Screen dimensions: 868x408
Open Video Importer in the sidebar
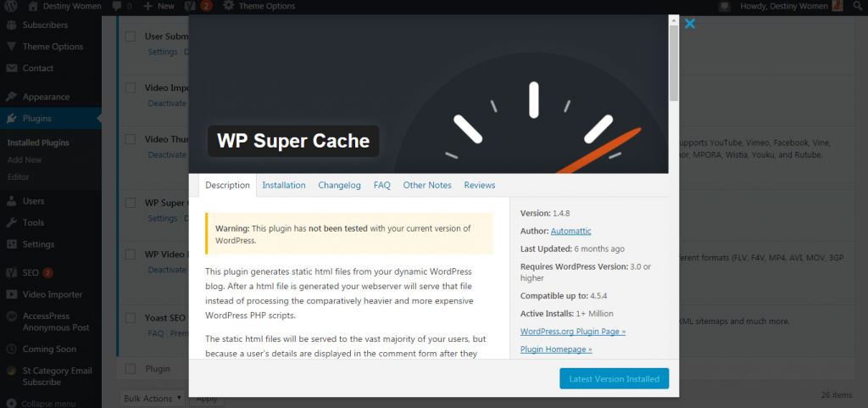click(52, 294)
